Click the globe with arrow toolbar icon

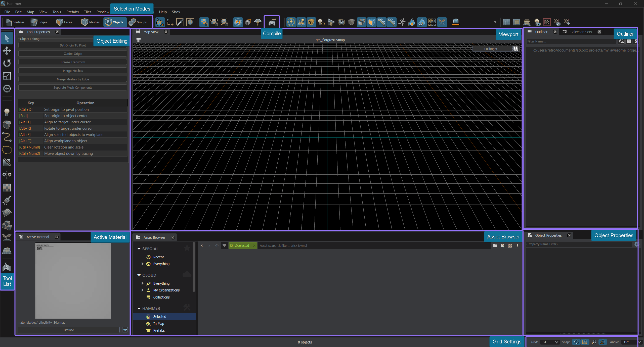tap(160, 22)
